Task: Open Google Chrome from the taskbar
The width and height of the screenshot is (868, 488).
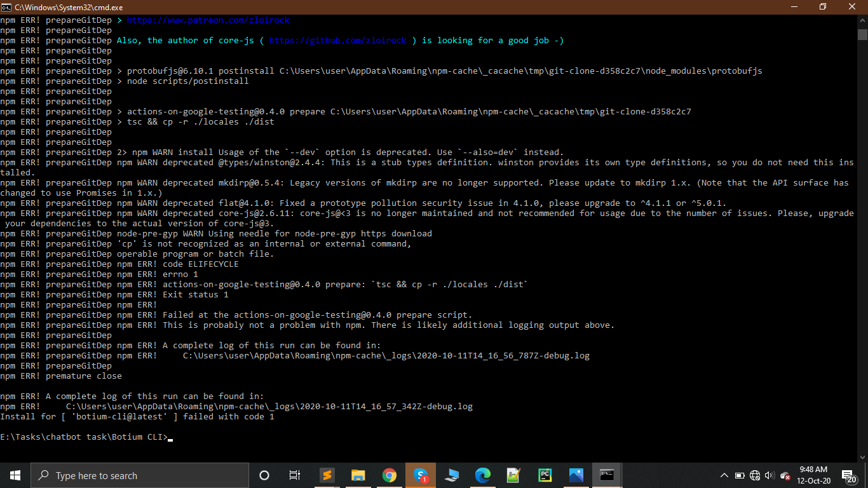Action: coord(390,475)
